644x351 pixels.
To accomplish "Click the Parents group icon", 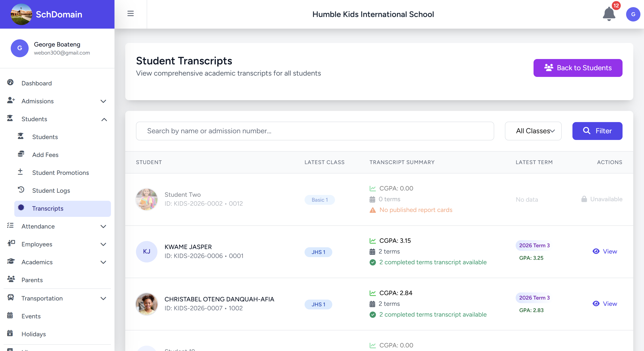I will pos(11,279).
